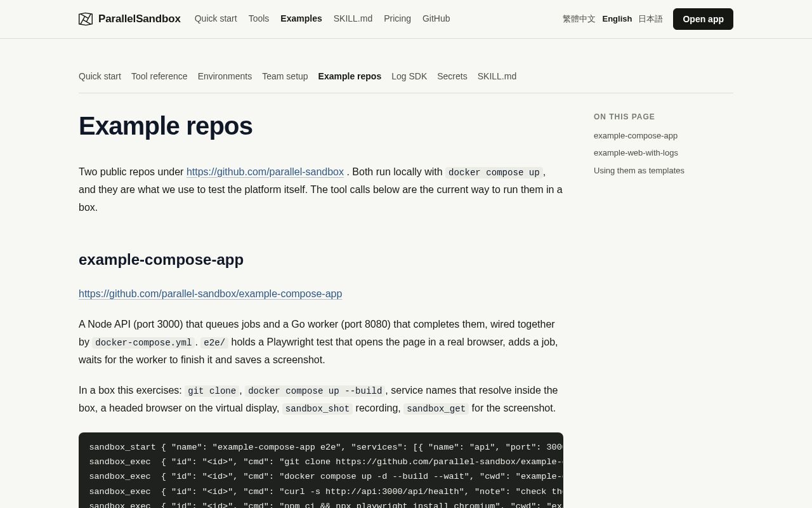The width and height of the screenshot is (812, 508).
Task: Click the Example repos page heading
Action: pos(166,126)
